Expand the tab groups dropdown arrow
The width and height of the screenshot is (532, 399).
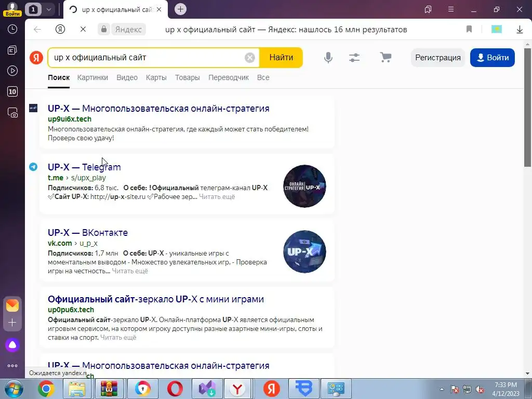pyautogui.click(x=48, y=9)
